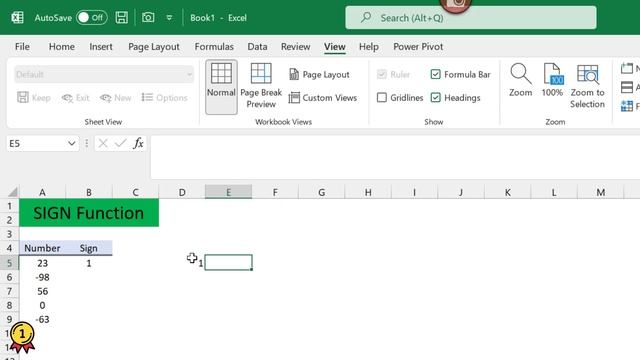Click the Excel app icon in title bar
The width and height of the screenshot is (640, 360).
point(18,18)
